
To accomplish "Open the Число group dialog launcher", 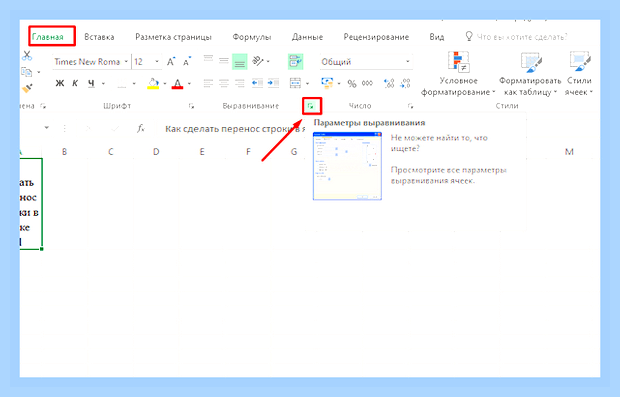I will tap(411, 106).
